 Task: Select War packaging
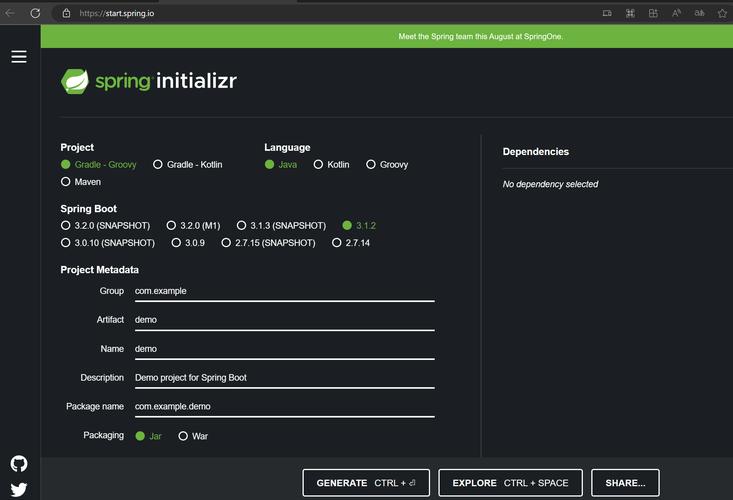(x=193, y=436)
